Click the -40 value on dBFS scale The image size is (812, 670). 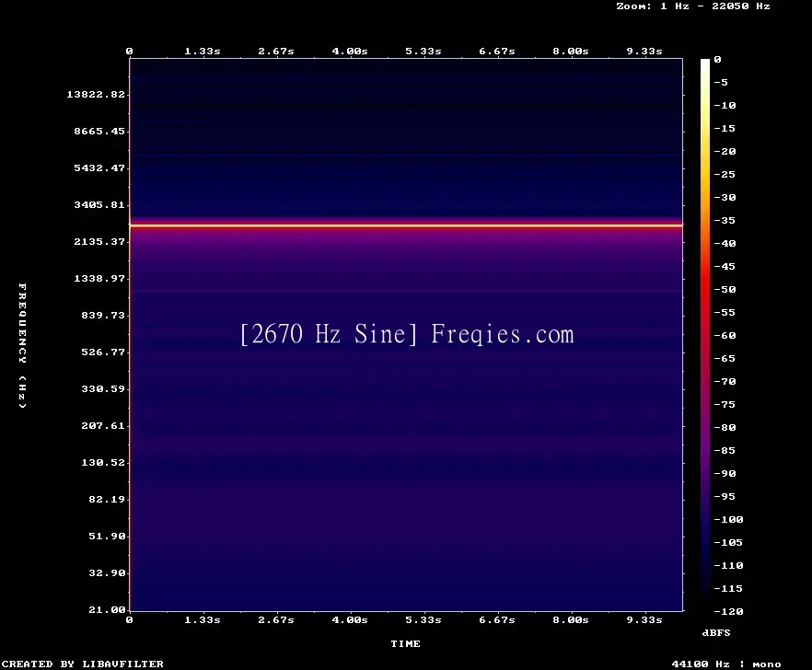click(725, 243)
